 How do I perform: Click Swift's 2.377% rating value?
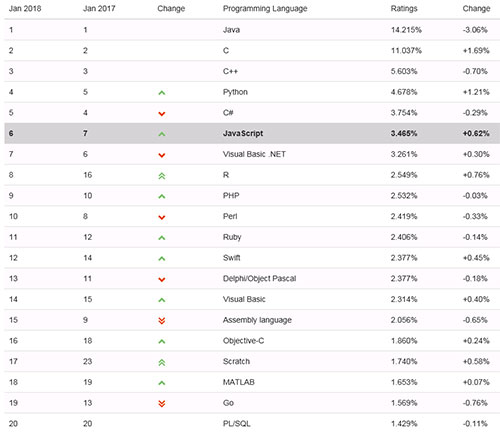click(x=404, y=258)
